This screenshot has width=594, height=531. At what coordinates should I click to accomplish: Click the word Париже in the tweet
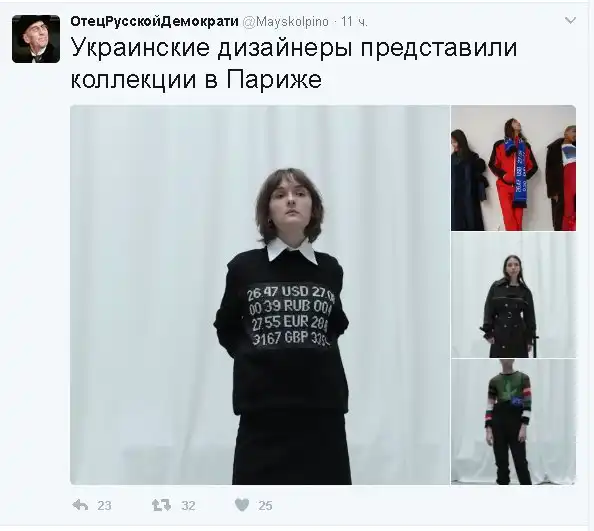274,80
